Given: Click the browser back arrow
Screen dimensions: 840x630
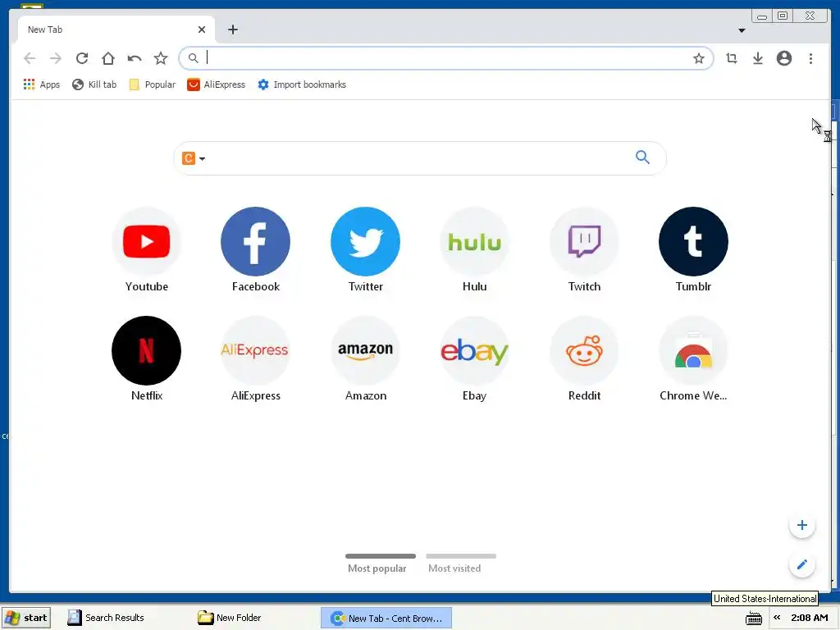Looking at the screenshot, I should [30, 58].
